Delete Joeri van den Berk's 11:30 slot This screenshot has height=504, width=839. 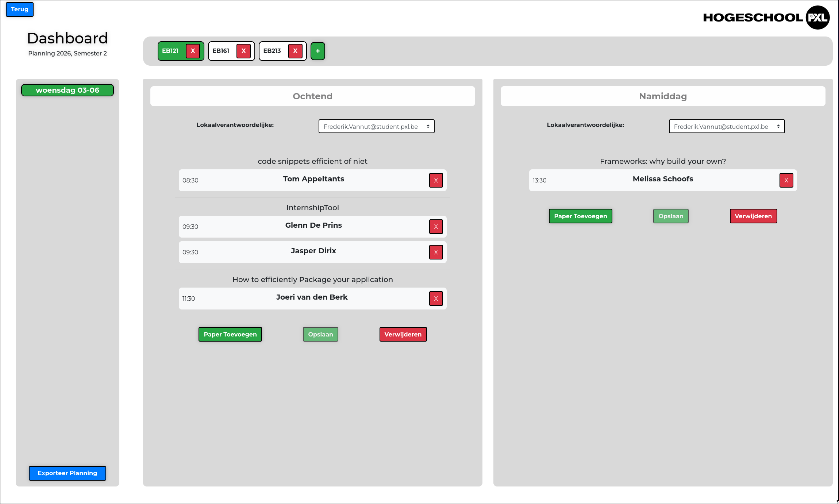point(436,299)
